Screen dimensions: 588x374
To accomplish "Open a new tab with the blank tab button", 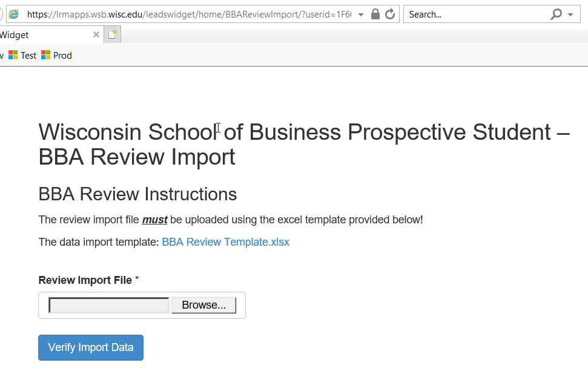I will 113,35.
